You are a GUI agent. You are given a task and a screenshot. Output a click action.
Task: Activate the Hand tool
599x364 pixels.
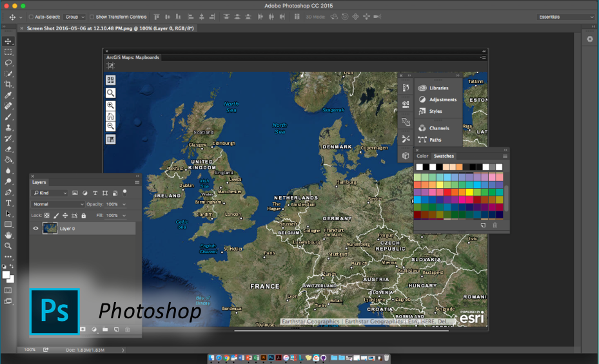click(8, 235)
